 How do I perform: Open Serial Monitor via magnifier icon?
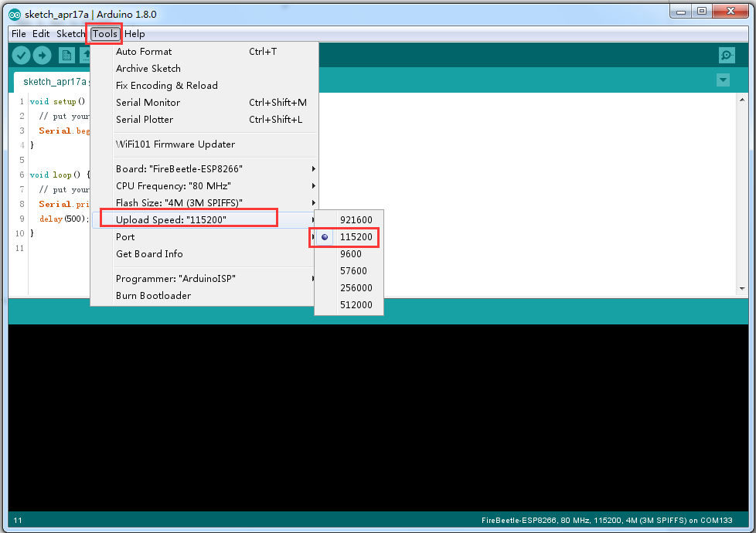point(727,55)
